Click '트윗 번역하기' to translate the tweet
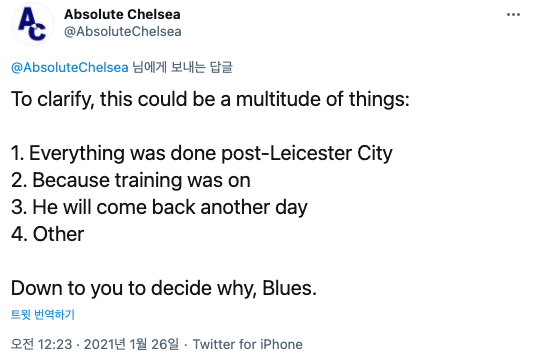The width and height of the screenshot is (533, 364). click(43, 314)
